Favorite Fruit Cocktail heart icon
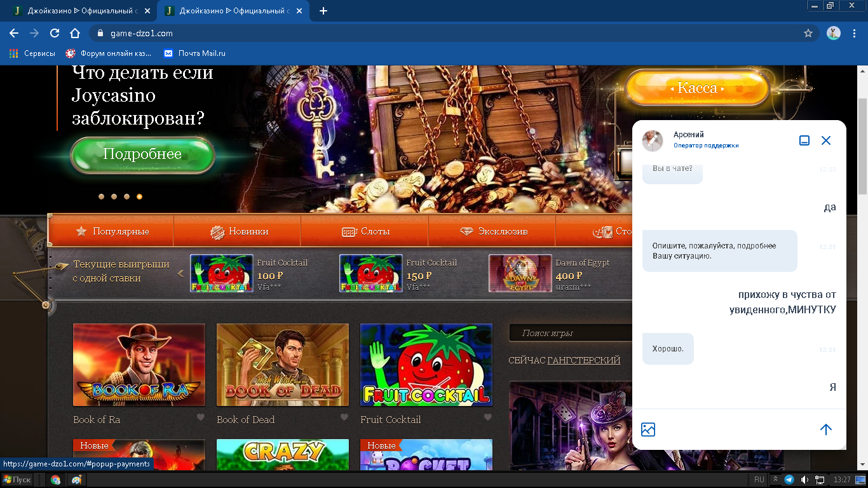 [488, 417]
